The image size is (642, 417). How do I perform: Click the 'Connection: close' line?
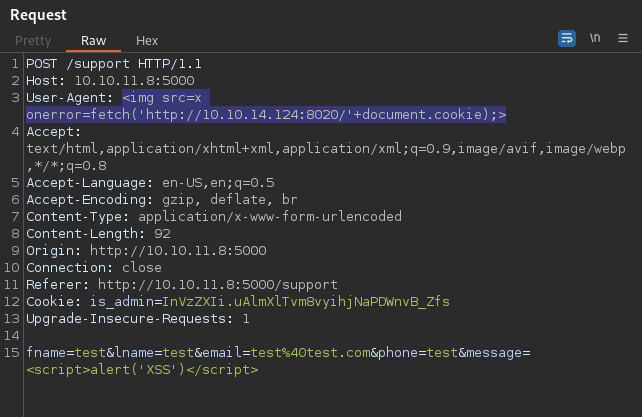(x=94, y=268)
